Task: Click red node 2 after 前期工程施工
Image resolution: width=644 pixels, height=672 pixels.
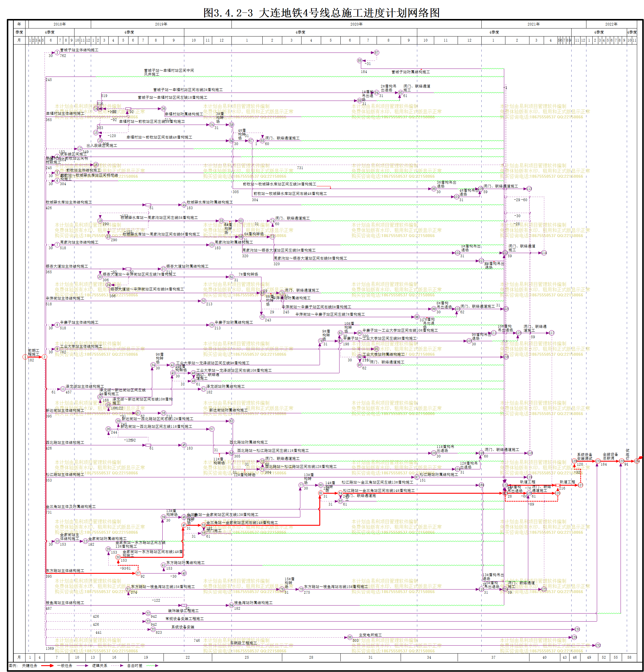Action: [x=45, y=357]
